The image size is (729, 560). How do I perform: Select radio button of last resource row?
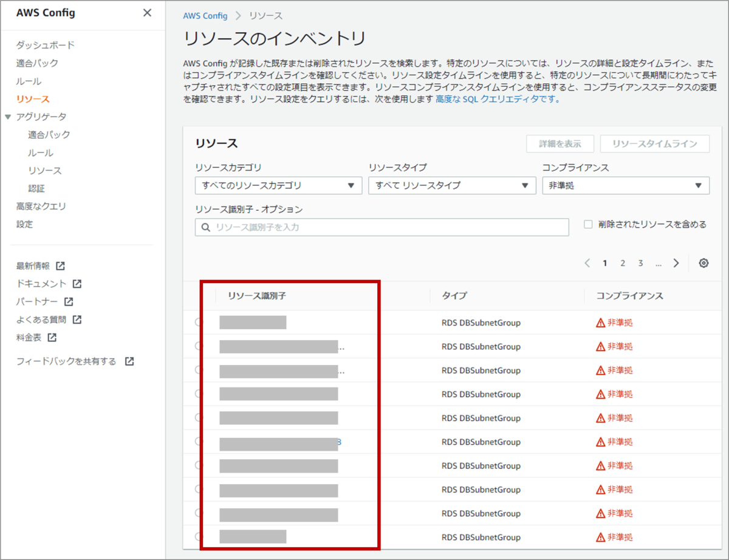coord(199,537)
